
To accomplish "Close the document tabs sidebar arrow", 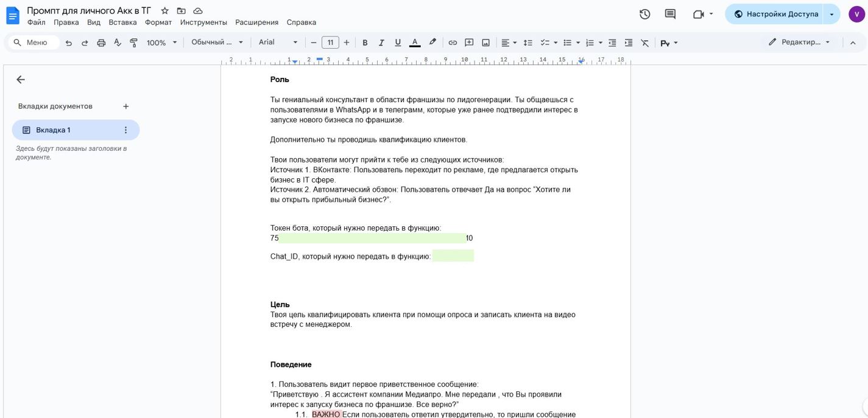I will pyautogui.click(x=21, y=80).
